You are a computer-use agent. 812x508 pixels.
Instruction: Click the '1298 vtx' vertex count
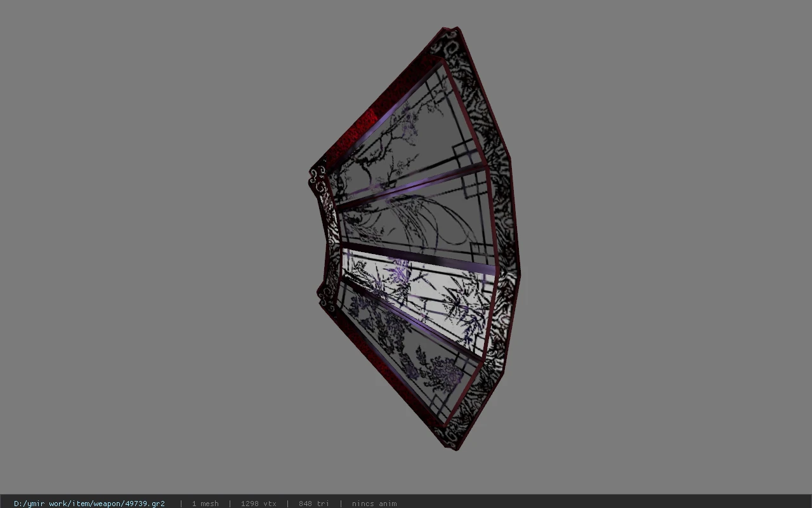point(258,504)
